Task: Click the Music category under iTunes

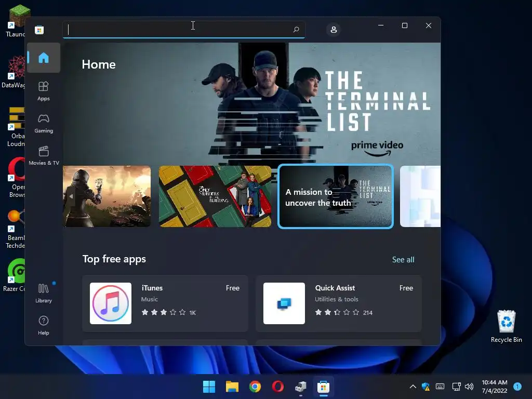Action: click(x=149, y=299)
